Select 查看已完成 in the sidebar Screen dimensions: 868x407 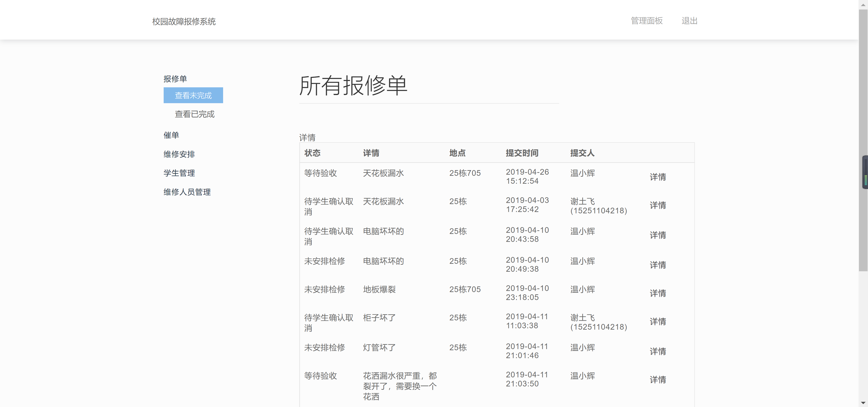(x=194, y=114)
